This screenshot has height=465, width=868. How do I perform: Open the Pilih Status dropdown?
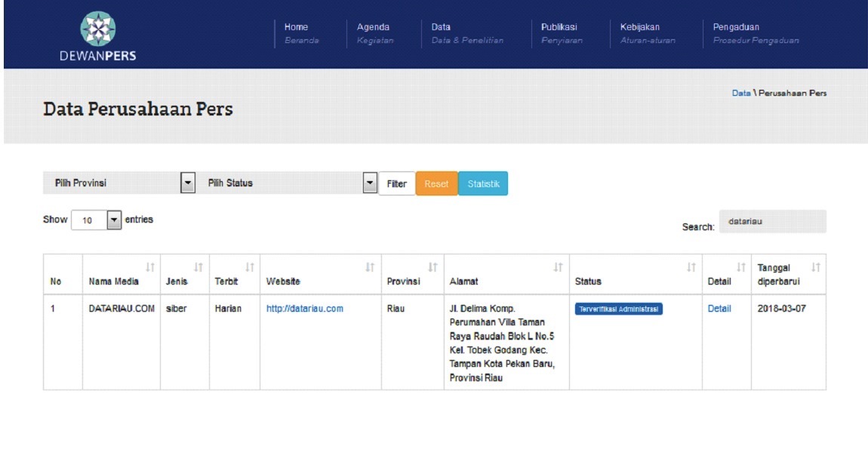coord(291,183)
